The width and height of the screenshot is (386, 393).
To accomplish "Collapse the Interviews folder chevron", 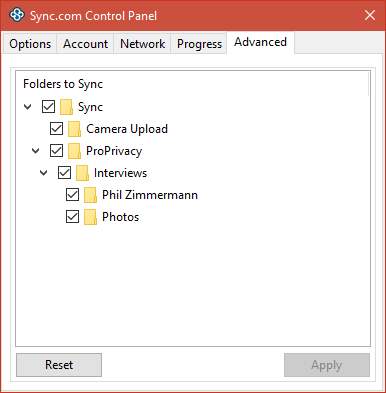I will (44, 173).
